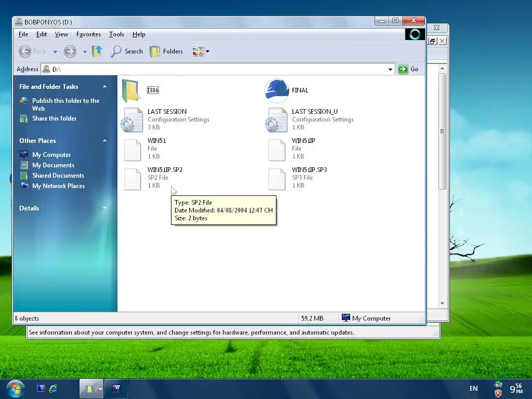Click the drive icon in title bar
The width and height of the screenshot is (532, 399).
pyautogui.click(x=19, y=22)
